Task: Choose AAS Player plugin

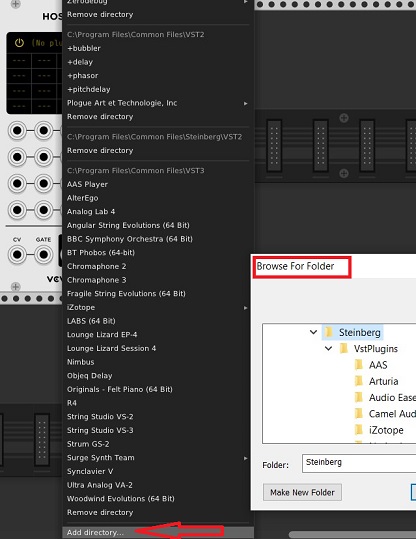Action: coord(158,184)
